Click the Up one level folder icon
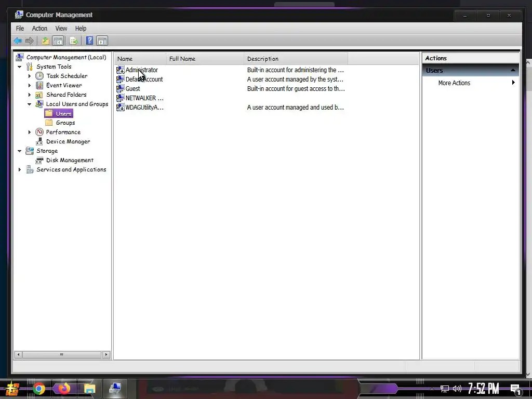 tap(45, 41)
